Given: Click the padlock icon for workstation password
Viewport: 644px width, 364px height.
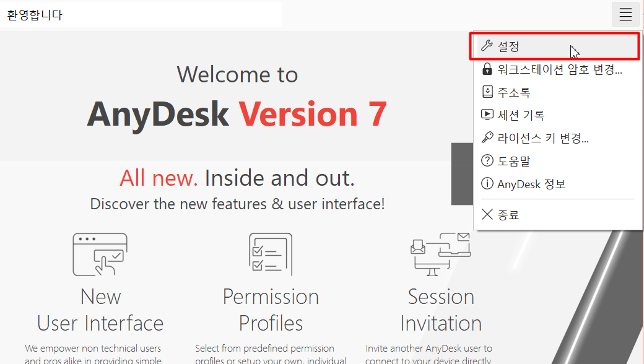Looking at the screenshot, I should pos(487,69).
